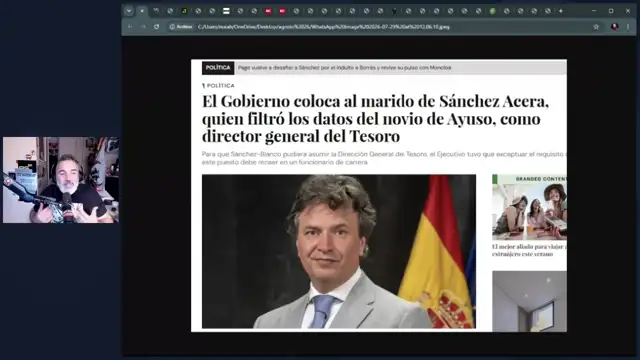The height and width of the screenshot is (360, 640).
Task: Open the Chrome three-dot menu
Action: pyautogui.click(x=628, y=27)
